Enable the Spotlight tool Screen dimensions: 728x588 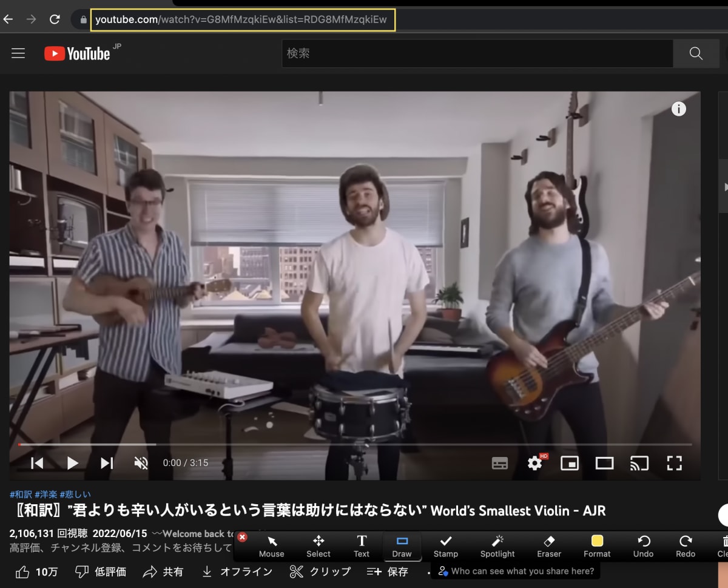497,546
